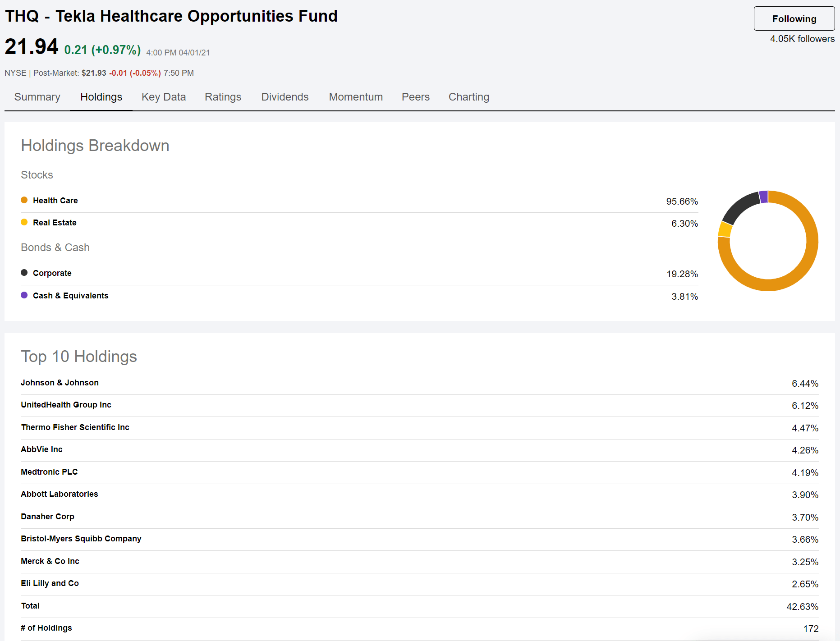Click the yellow Real Estate legend dot

[x=24, y=222]
